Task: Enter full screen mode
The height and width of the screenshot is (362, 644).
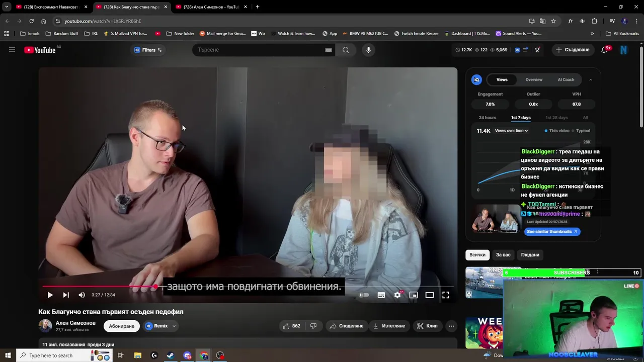Action: (x=446, y=295)
